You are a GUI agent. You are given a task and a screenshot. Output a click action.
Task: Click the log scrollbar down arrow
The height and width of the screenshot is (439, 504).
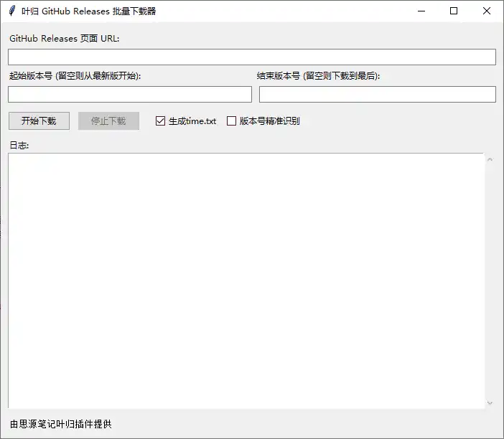click(x=490, y=402)
